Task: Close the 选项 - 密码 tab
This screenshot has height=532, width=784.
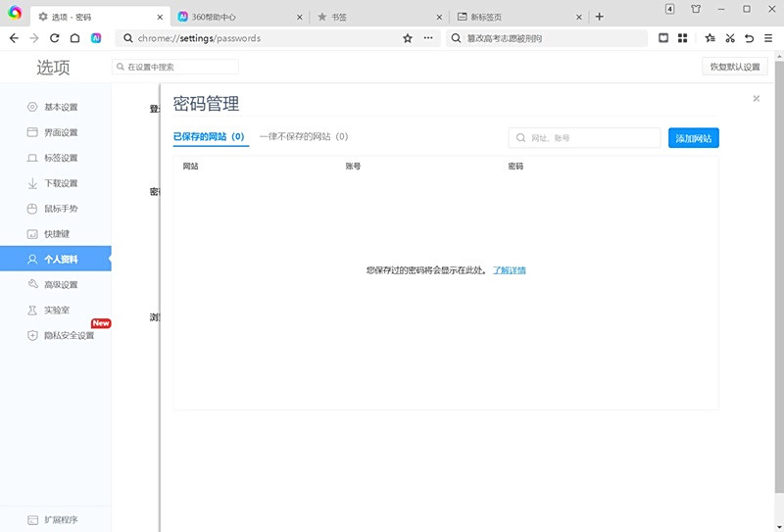Action: point(160,17)
